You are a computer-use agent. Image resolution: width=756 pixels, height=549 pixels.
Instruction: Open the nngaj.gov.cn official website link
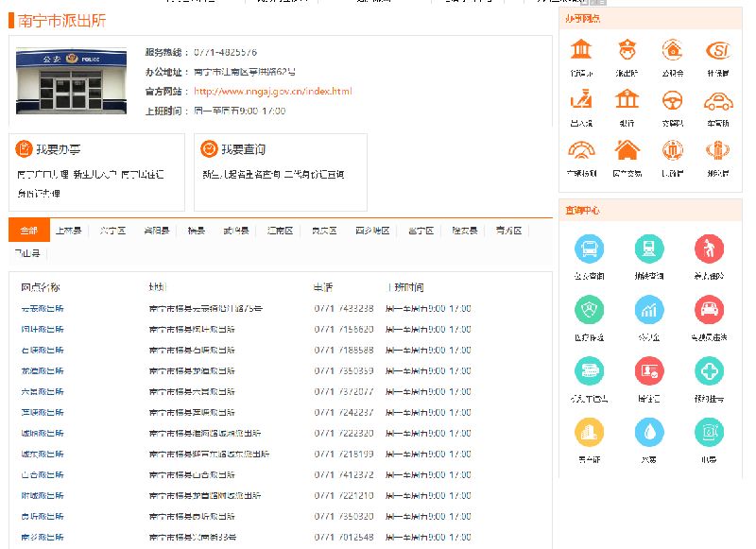coord(273,91)
